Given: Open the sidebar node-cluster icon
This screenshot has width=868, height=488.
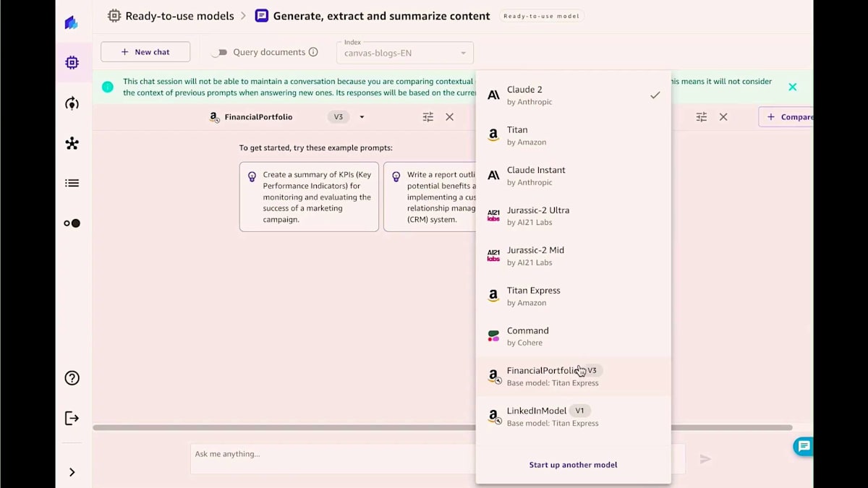Looking at the screenshot, I should [x=72, y=143].
